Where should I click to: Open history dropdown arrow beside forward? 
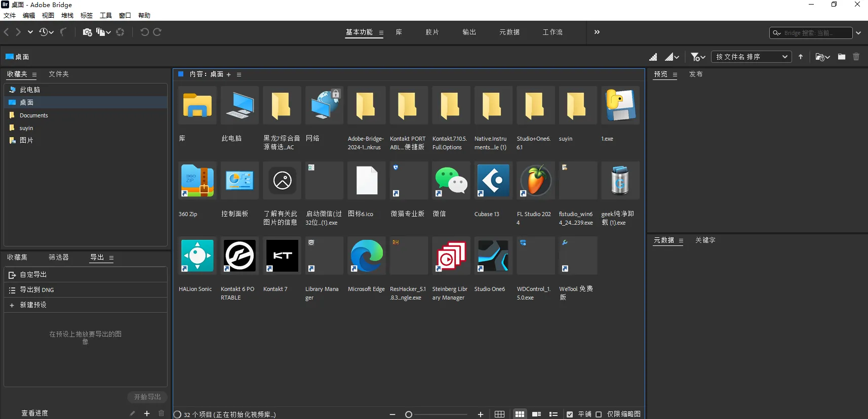click(30, 32)
